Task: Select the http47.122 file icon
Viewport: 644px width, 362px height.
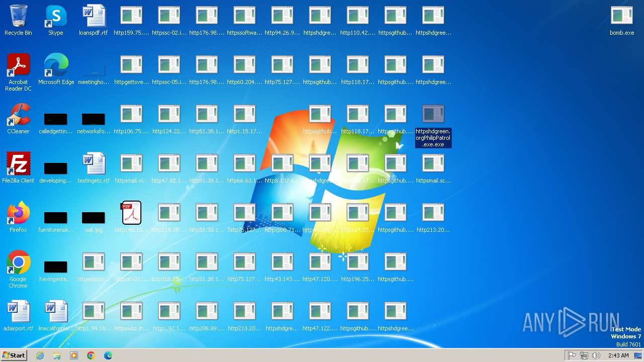Action: (320, 316)
